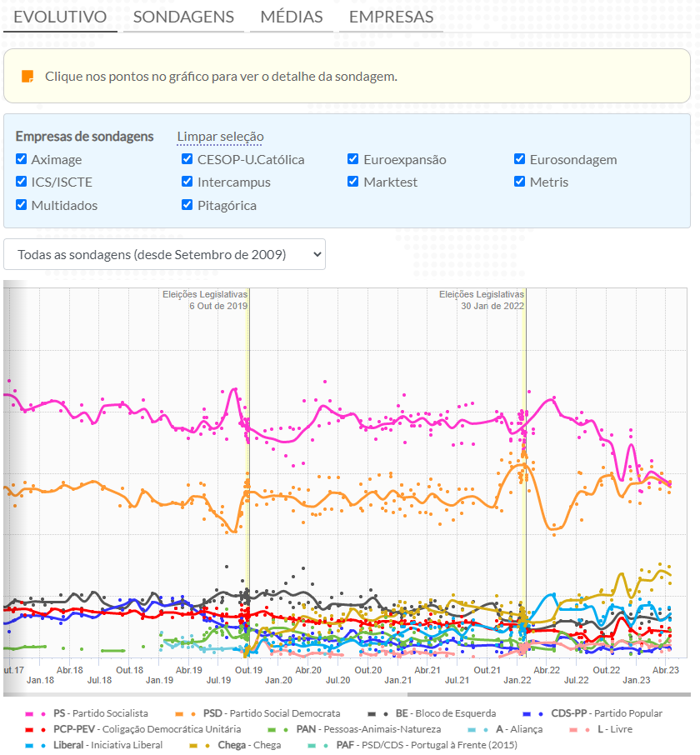This screenshot has width=700, height=755.
Task: Toggle the CESOP-U.Católica checkbox
Action: 187,159
